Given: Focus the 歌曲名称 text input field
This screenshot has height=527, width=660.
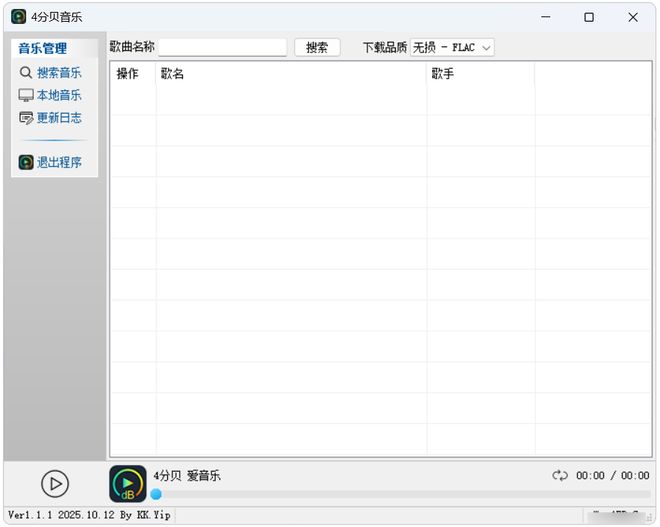Looking at the screenshot, I should [x=222, y=48].
